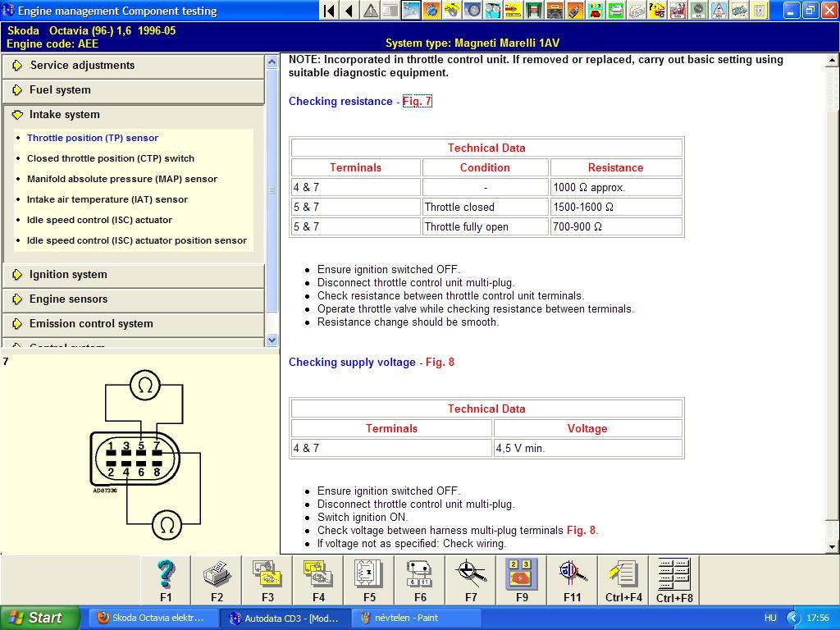Expand the Service adjustments section
Viewport: 840px width, 630px height.
[134, 66]
